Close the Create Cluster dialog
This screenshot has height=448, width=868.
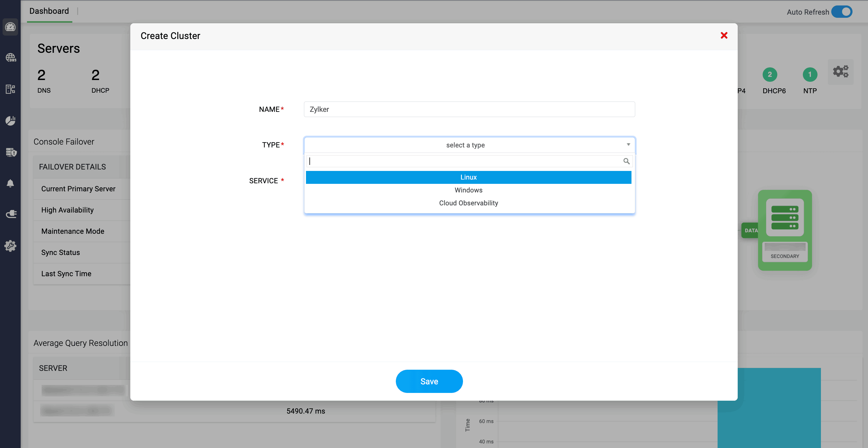click(x=724, y=35)
